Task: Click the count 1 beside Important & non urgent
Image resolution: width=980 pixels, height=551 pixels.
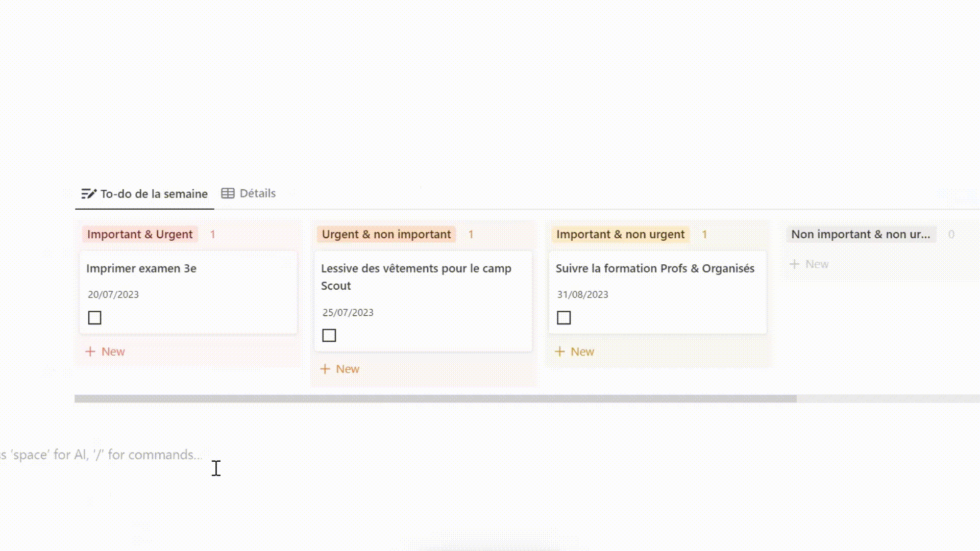Action: pyautogui.click(x=704, y=234)
